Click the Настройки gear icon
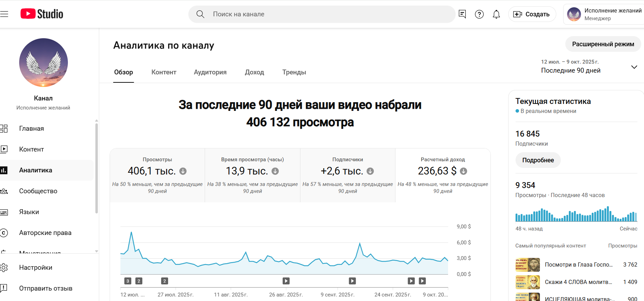 [x=3, y=268]
